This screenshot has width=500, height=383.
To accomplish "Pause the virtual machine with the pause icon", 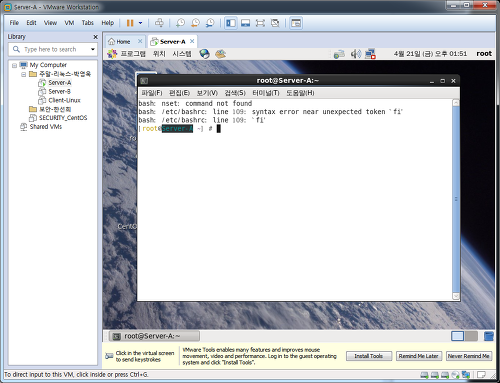I will [130, 23].
